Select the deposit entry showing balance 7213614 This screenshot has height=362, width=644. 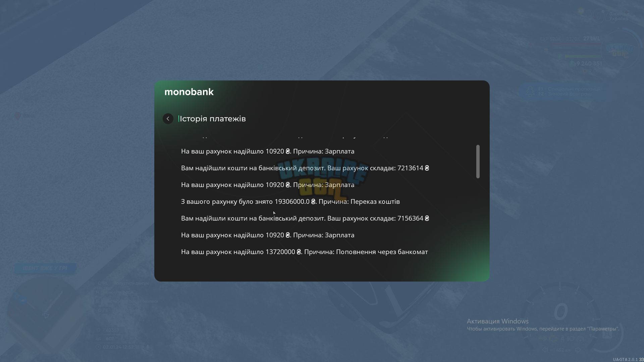pos(305,168)
